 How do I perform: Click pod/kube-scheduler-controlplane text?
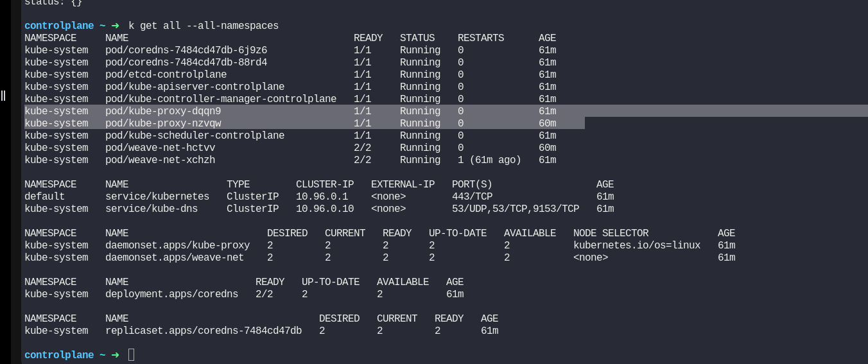[195, 135]
